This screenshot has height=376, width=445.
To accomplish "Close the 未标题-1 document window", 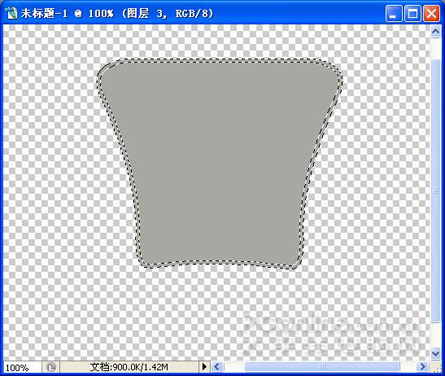I will tap(431, 14).
